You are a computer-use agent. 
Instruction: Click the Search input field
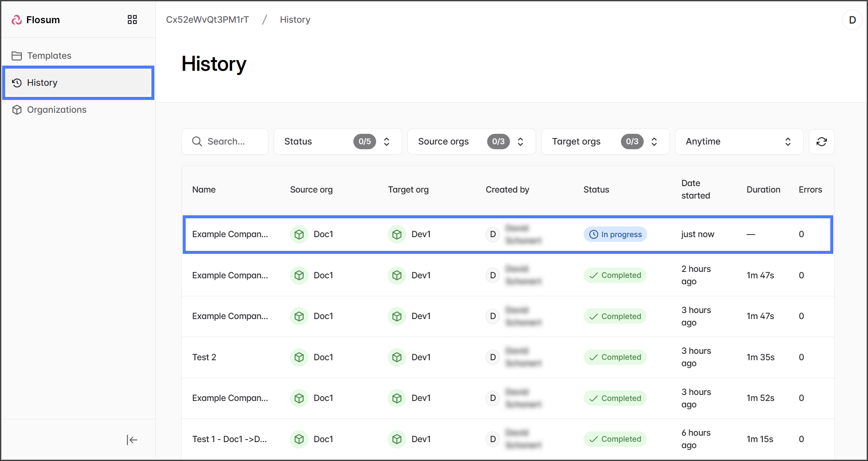(x=234, y=142)
